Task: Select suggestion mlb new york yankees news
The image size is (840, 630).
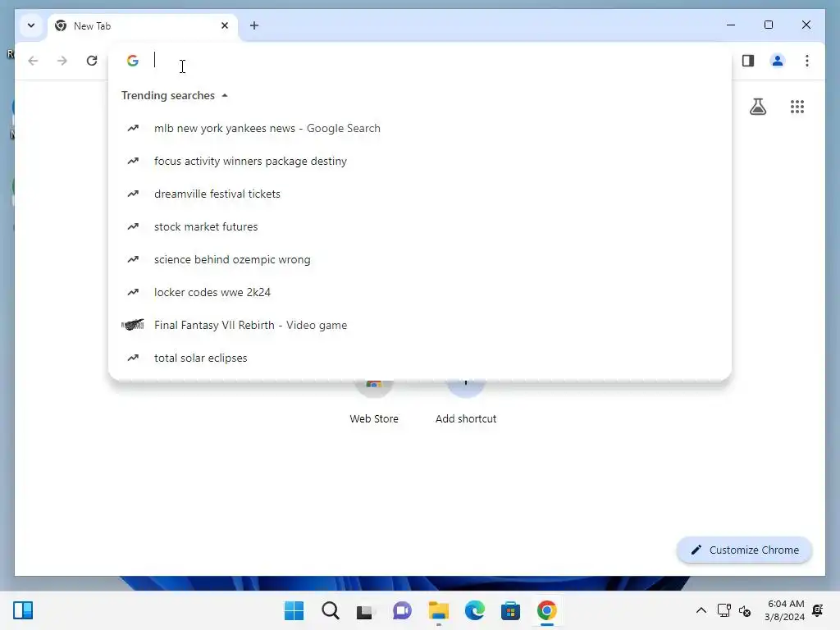Action: click(x=419, y=128)
